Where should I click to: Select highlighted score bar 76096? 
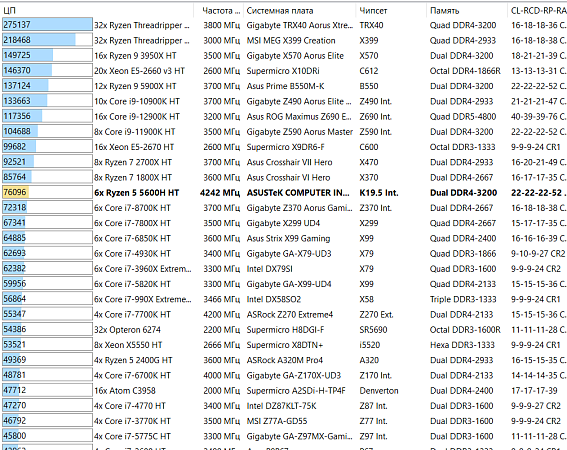[x=47, y=192]
